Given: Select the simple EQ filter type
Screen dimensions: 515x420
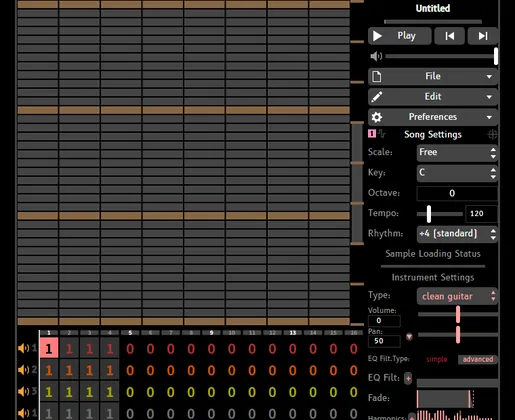Looking at the screenshot, I should [437, 359].
